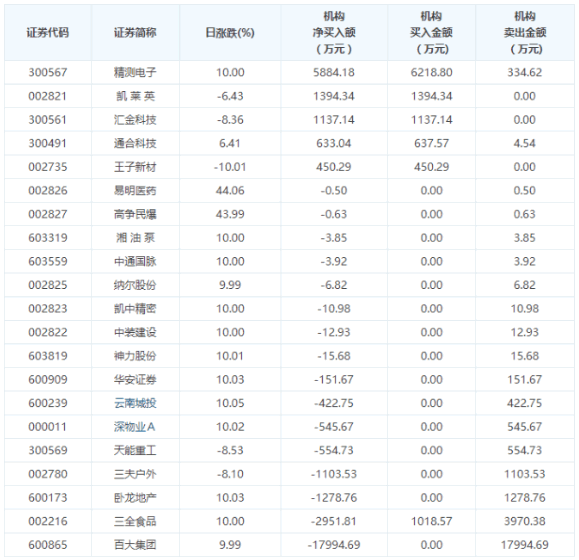Select the 三全食品 buy amount 1018.57
579x560 pixels.
(431, 521)
